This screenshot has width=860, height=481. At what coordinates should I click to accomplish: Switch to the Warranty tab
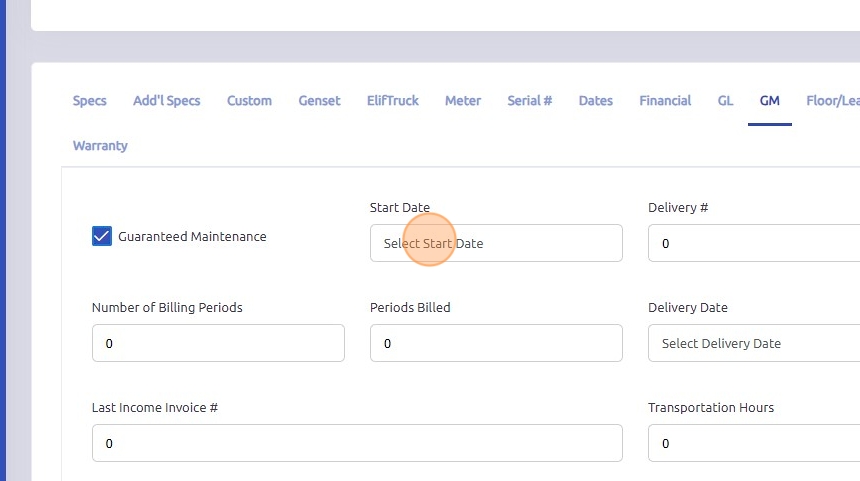point(100,146)
